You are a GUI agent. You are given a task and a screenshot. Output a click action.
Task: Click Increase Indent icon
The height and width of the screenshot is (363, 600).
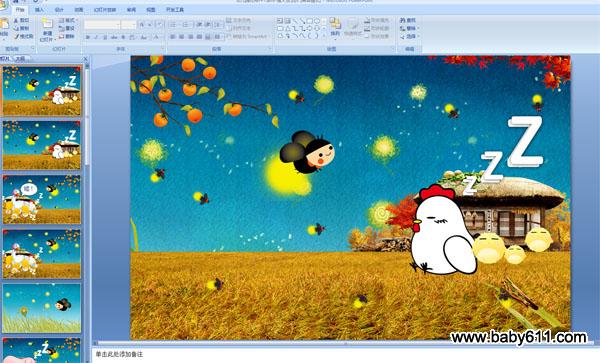(x=208, y=25)
